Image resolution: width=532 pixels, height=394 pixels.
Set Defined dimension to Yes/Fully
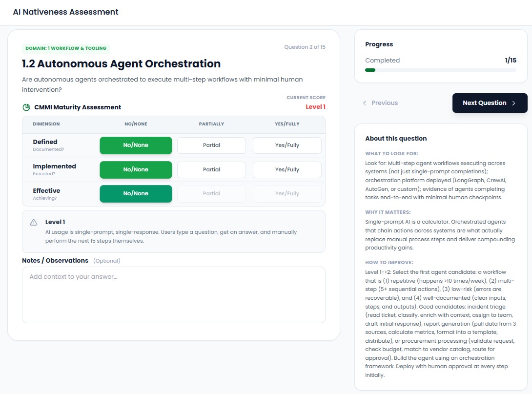tap(287, 145)
